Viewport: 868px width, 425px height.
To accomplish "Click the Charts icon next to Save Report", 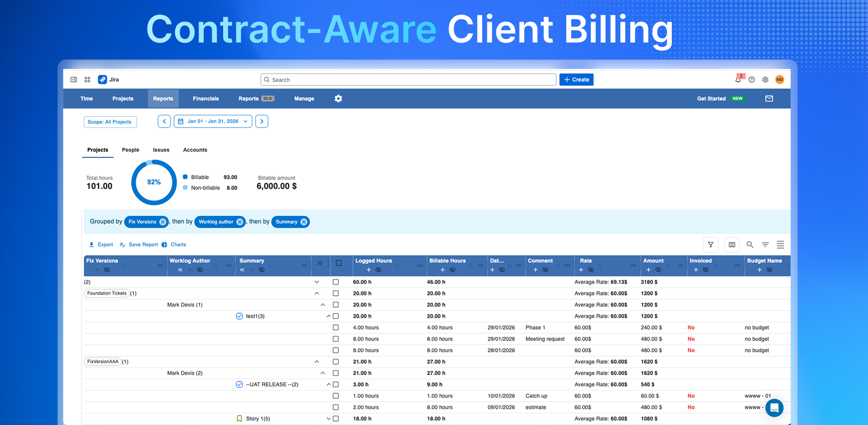I will coord(165,245).
